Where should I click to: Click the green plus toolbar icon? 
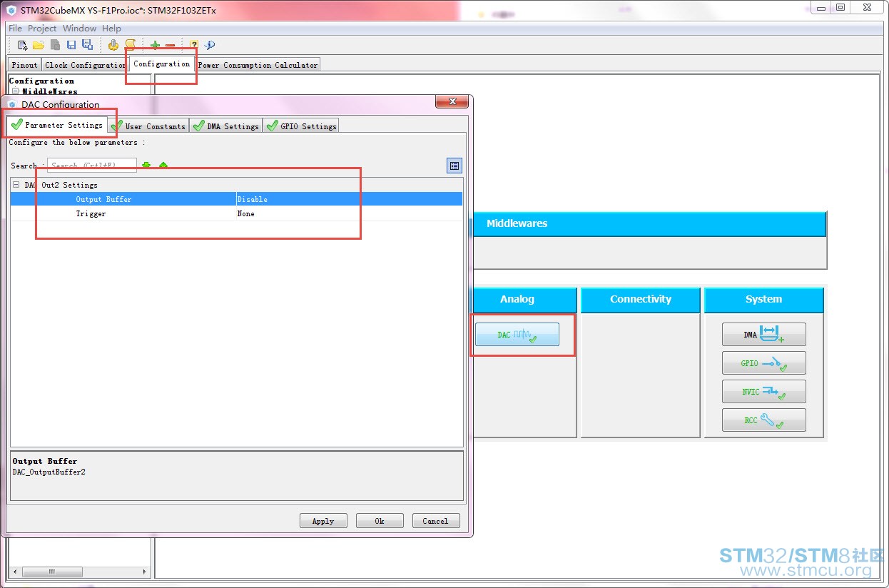155,45
